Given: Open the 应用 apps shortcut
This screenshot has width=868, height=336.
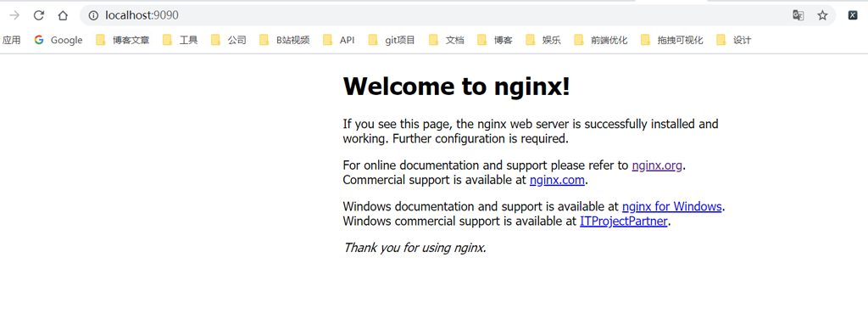Looking at the screenshot, I should coord(11,40).
